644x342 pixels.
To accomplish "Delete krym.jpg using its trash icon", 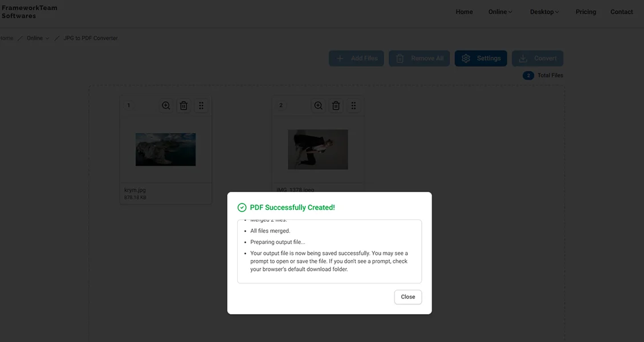I will tap(184, 105).
